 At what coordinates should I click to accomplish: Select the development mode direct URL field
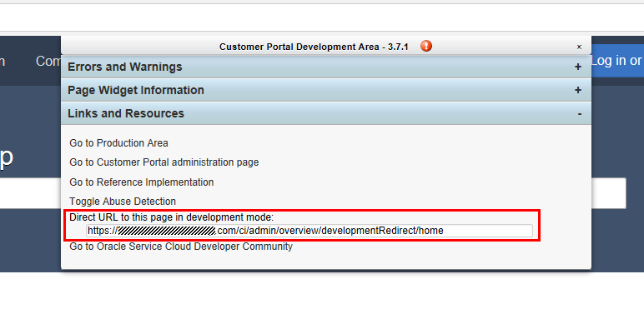coord(309,231)
